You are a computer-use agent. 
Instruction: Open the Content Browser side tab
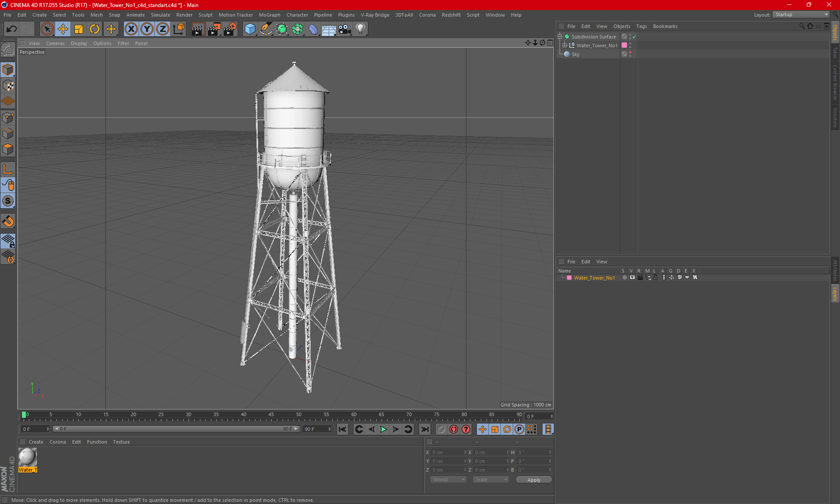click(x=835, y=82)
